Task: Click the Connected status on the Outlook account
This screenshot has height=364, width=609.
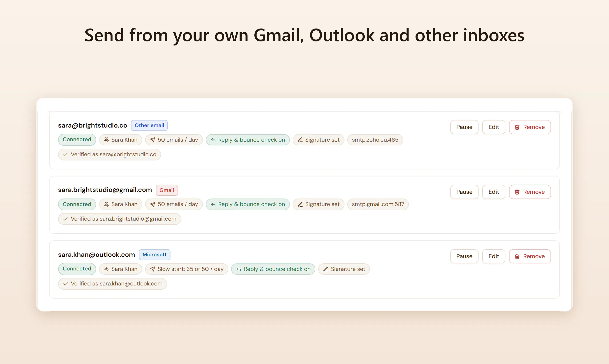Action: pyautogui.click(x=77, y=269)
